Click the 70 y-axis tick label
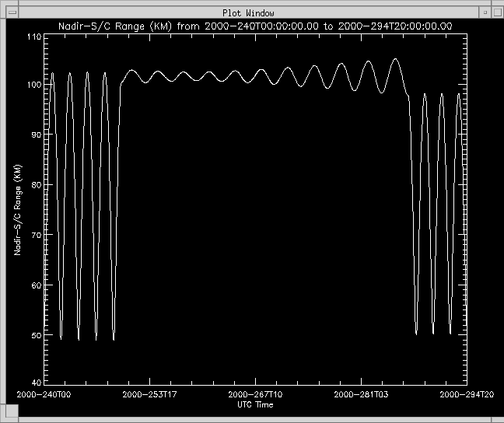Viewport: 504px width, 423px height. coord(38,234)
